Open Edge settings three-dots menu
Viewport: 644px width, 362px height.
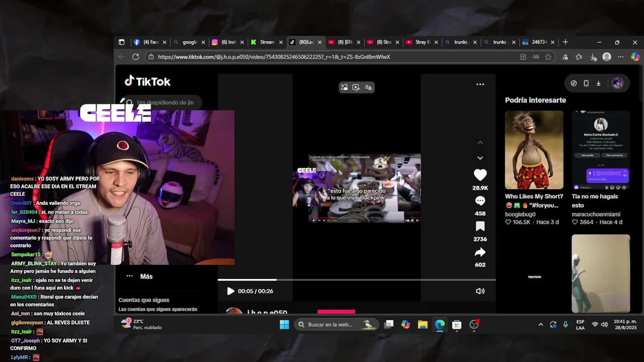(620, 57)
